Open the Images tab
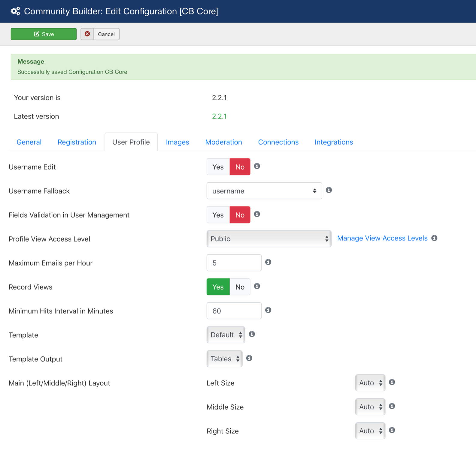The height and width of the screenshot is (450, 476). coord(177,142)
